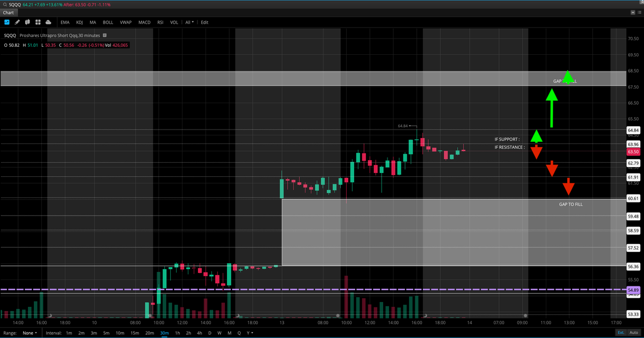The width and height of the screenshot is (644, 338).
Task: Click the Edit indicators button
Action: tap(204, 23)
